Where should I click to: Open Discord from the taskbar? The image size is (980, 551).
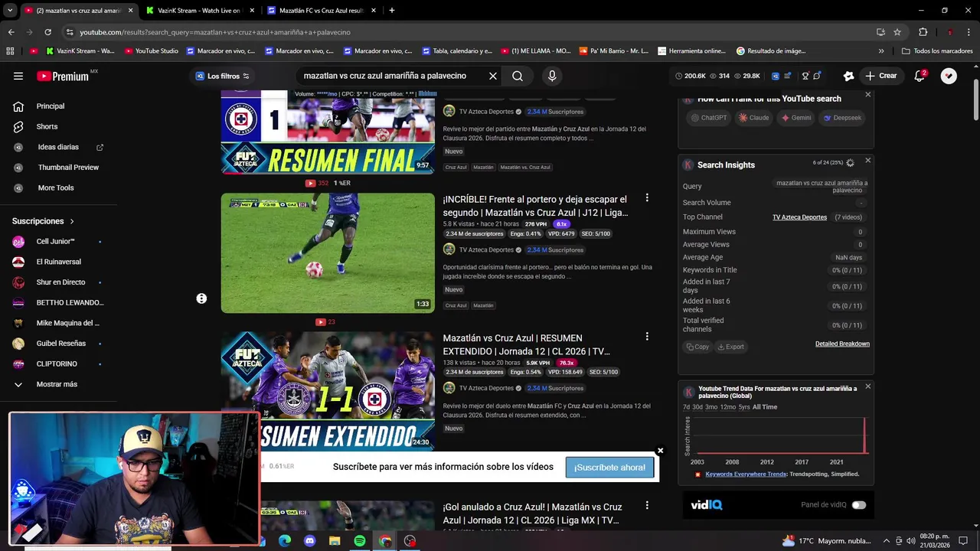coord(309,541)
